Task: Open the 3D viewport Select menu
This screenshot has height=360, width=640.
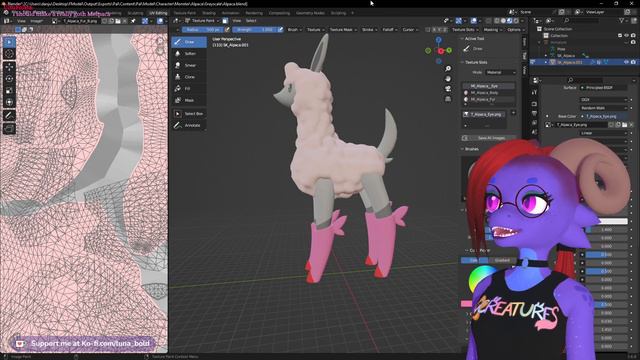Action: pos(251,20)
